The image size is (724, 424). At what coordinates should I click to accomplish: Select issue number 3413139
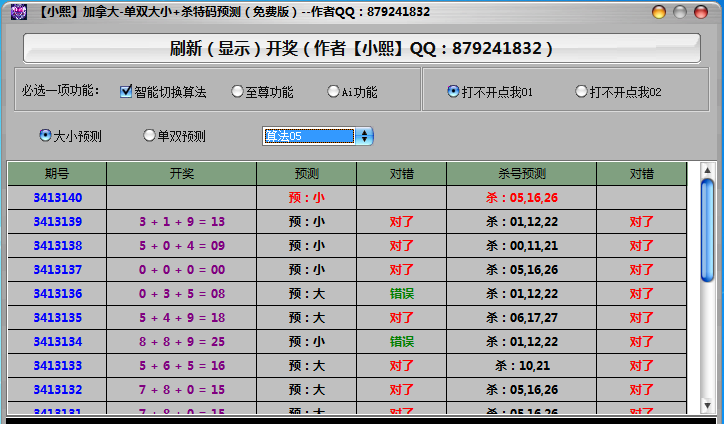click(58, 222)
